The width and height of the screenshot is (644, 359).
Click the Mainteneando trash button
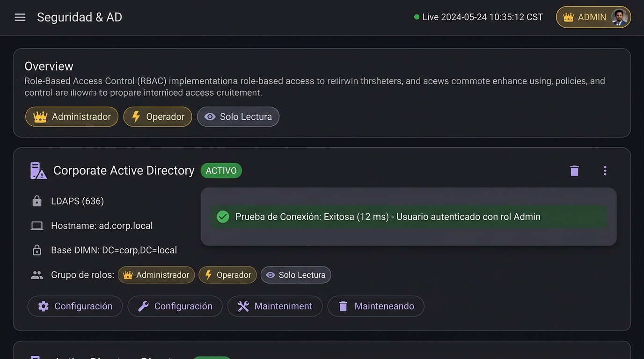point(376,306)
